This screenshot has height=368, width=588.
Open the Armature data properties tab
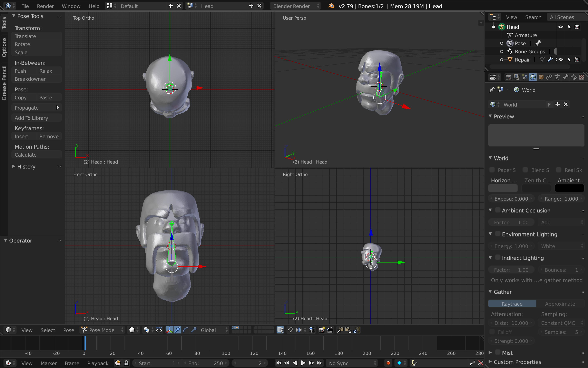point(557,77)
